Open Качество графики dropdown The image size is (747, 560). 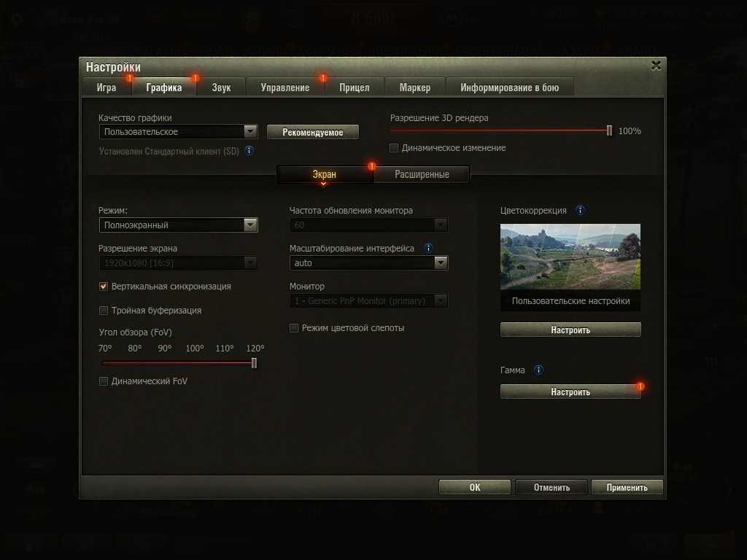pyautogui.click(x=178, y=131)
